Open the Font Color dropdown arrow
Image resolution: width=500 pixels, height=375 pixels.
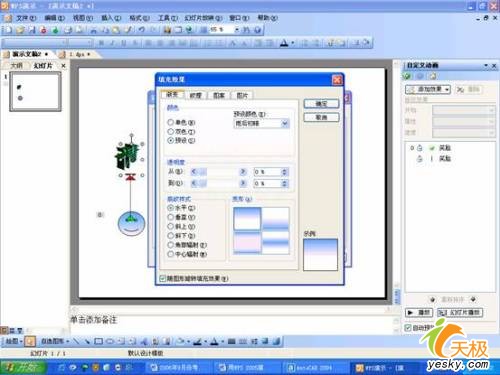(x=292, y=43)
